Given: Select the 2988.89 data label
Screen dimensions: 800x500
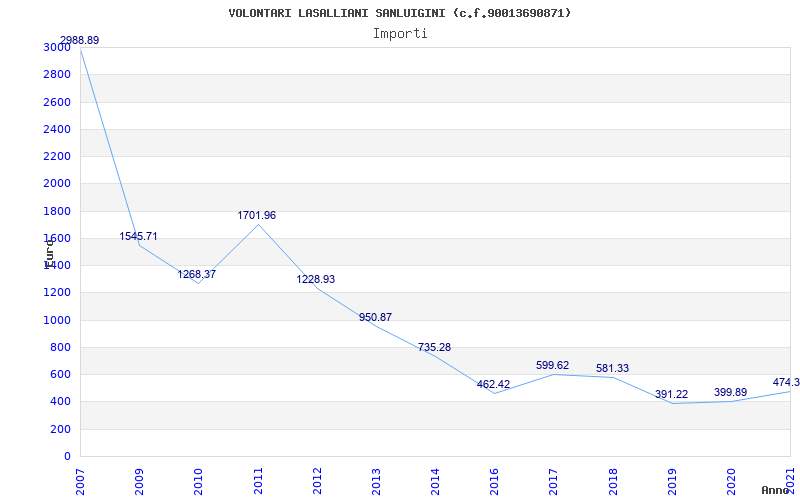Looking at the screenshot, I should point(80,40).
